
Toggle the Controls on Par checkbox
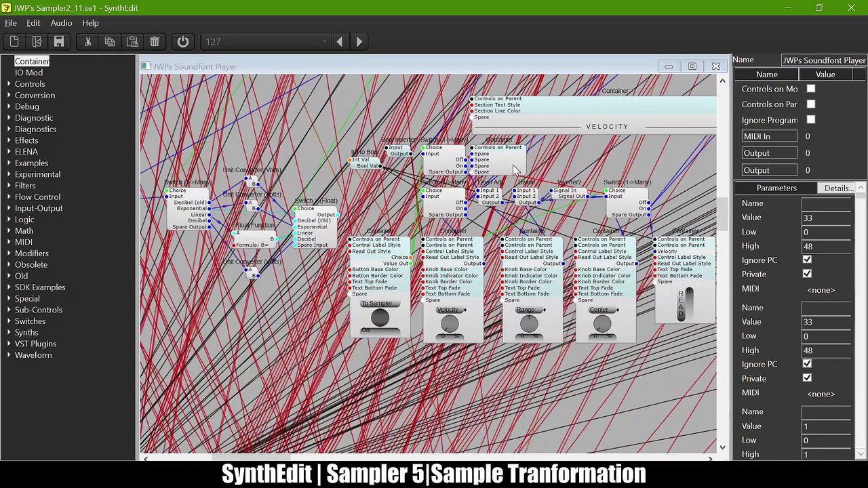click(x=811, y=104)
